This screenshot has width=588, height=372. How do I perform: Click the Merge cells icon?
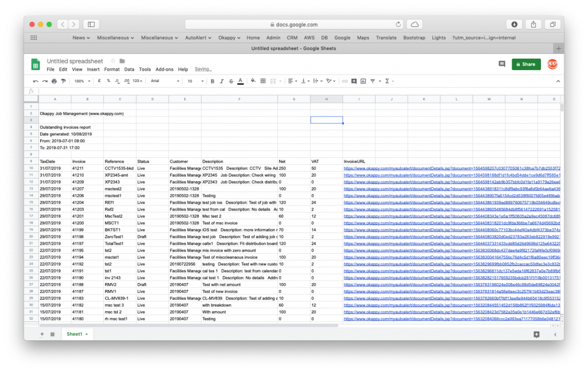[273, 81]
